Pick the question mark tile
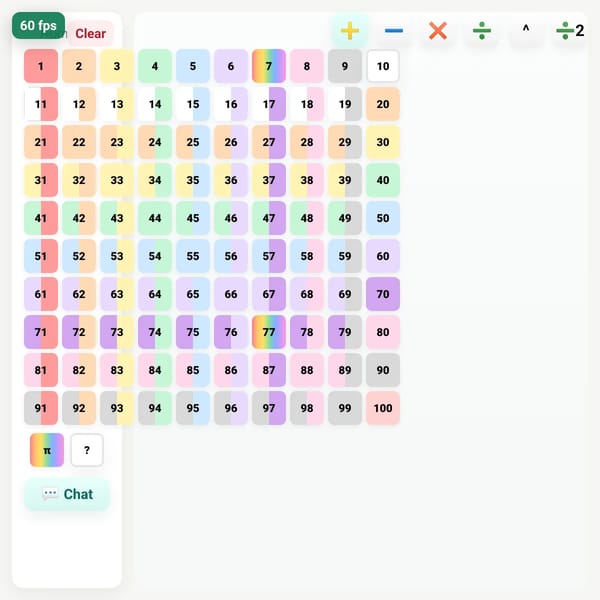Screen dimensions: 600x600 pyautogui.click(x=87, y=450)
